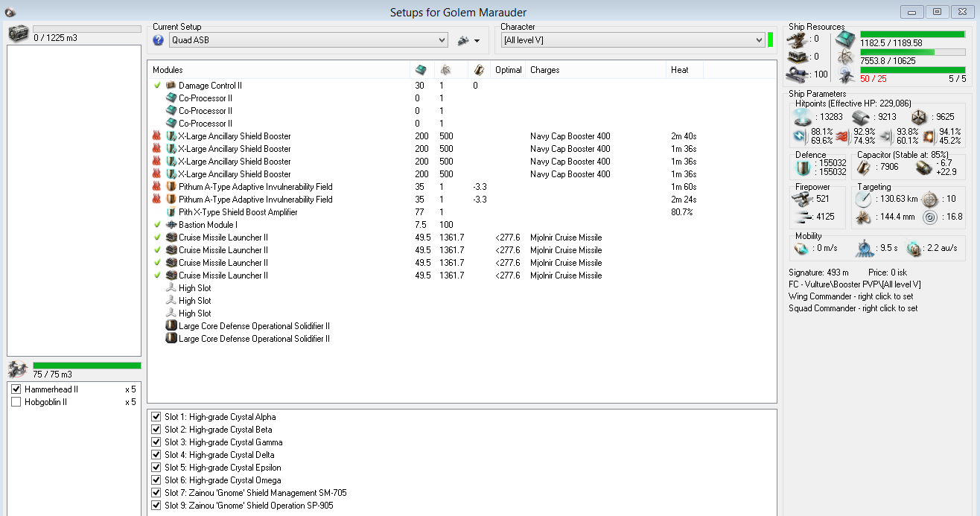The image size is (980, 516).
Task: Click the Pith X-Type Shield Boost Amplifier icon
Action: coord(171,212)
